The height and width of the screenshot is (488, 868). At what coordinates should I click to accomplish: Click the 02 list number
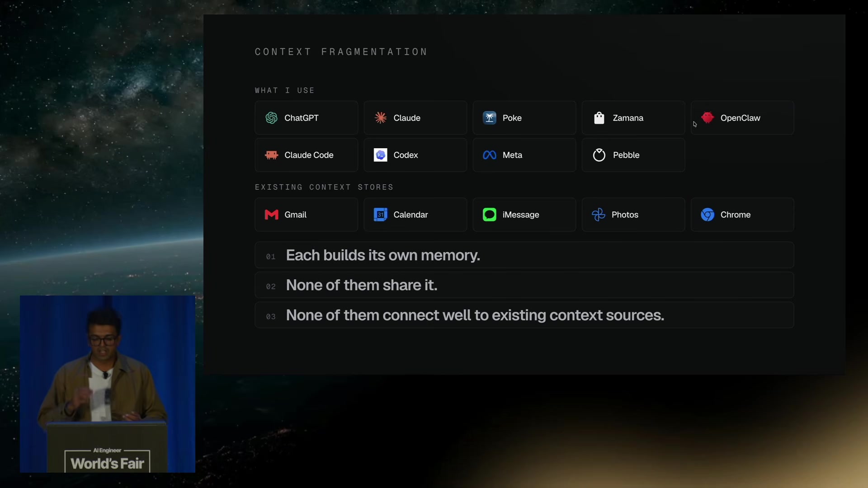click(271, 286)
